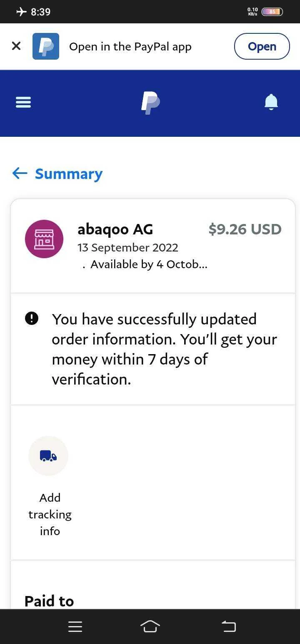Tap the Android home navigation button

click(150, 626)
